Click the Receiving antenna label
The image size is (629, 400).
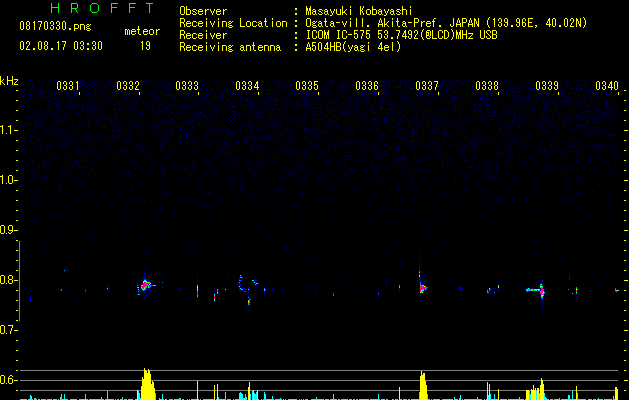click(230, 47)
